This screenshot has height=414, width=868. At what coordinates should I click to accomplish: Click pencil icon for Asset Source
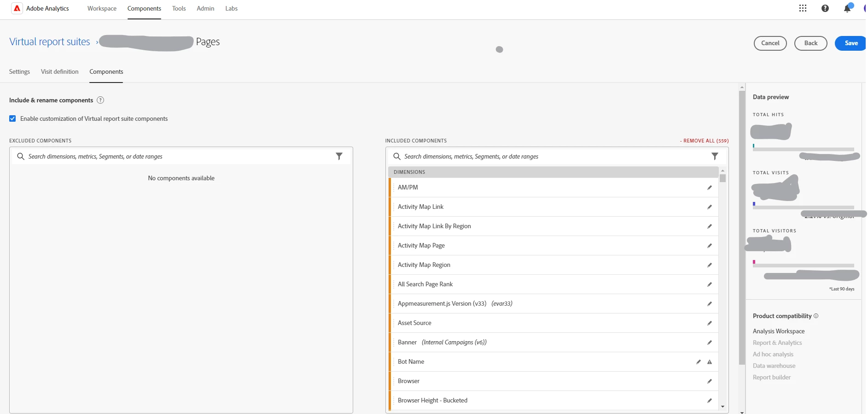coord(710,323)
